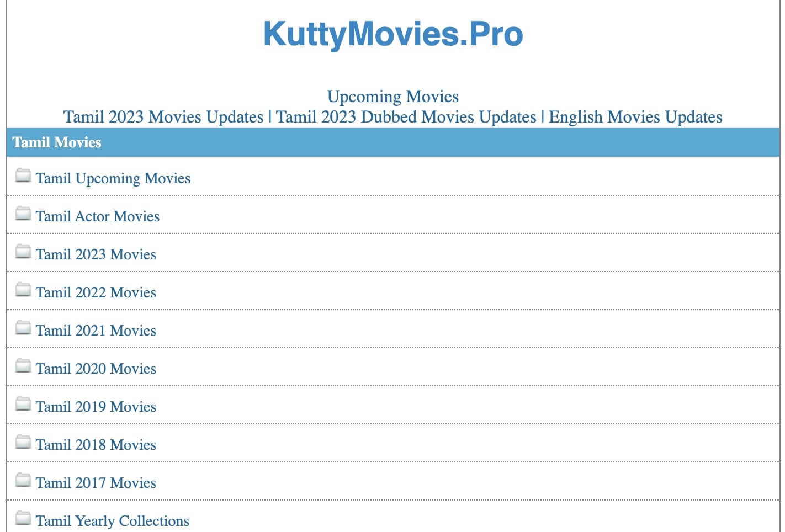Click folder icon next to Tamil 2020 Movies
This screenshot has width=785, height=532.
click(23, 366)
